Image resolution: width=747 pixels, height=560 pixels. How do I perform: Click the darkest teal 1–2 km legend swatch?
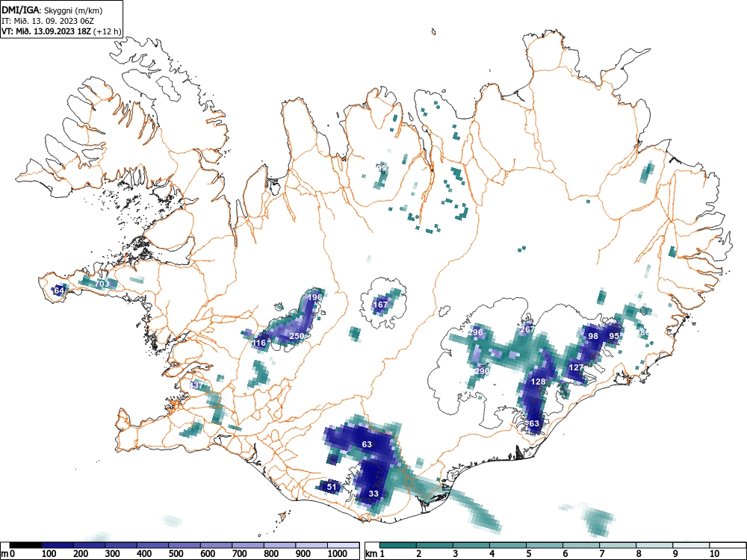pos(398,545)
